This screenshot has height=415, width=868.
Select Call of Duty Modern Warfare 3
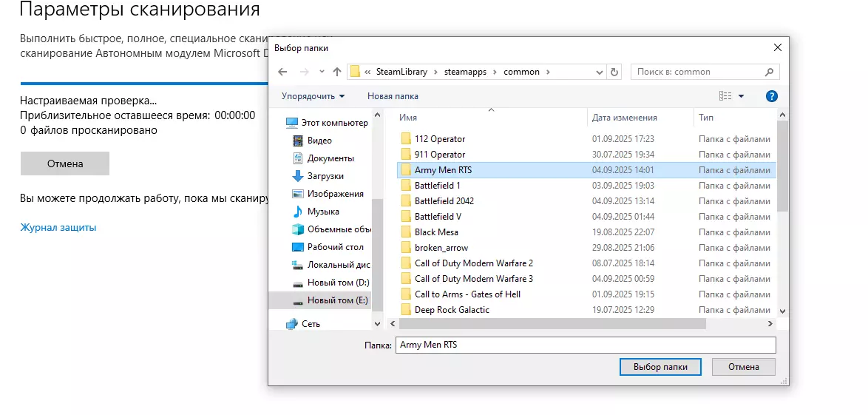click(474, 279)
